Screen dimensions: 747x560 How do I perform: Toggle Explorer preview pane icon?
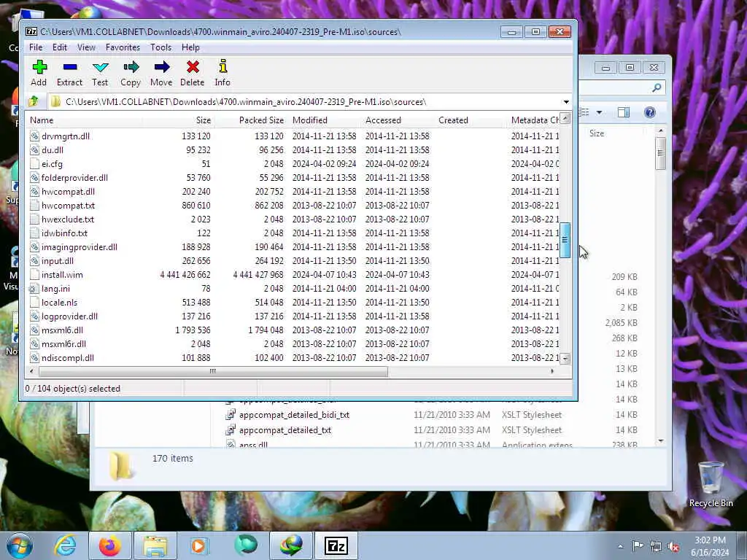tap(624, 112)
